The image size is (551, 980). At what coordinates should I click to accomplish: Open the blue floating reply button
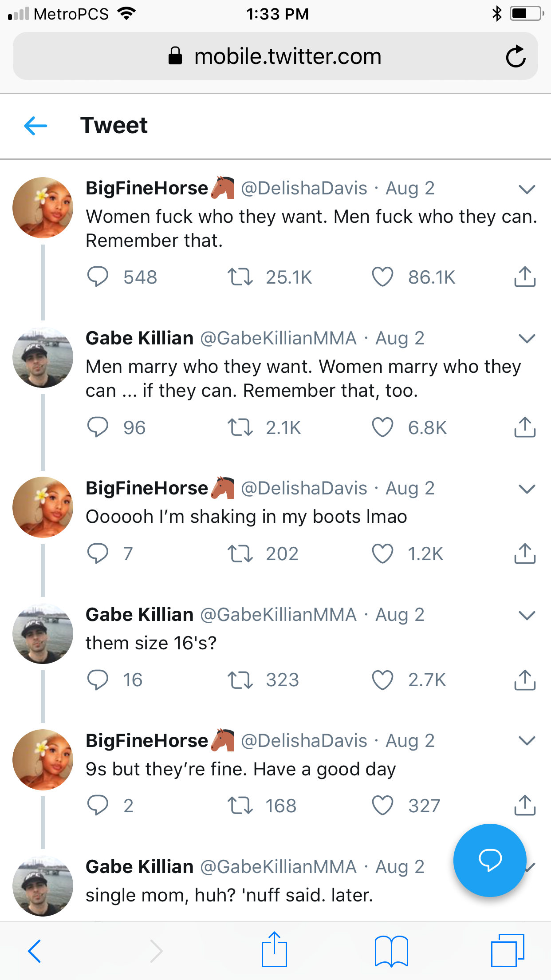pyautogui.click(x=490, y=860)
